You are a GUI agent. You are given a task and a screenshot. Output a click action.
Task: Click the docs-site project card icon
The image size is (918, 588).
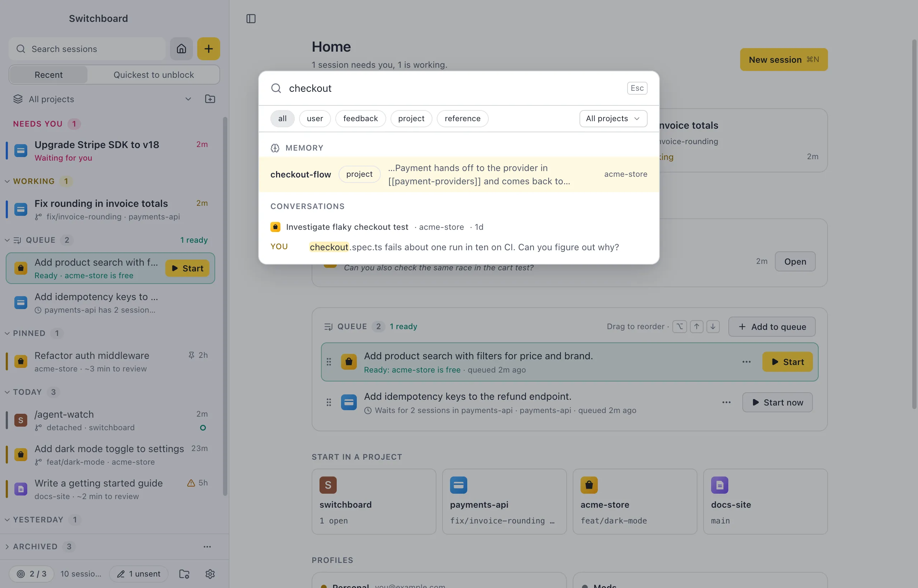[x=719, y=485]
